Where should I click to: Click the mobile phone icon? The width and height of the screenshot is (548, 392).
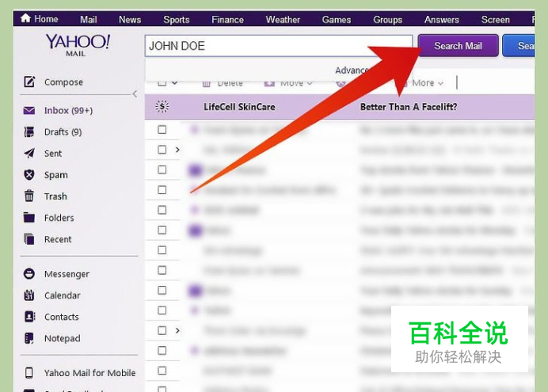(x=29, y=373)
